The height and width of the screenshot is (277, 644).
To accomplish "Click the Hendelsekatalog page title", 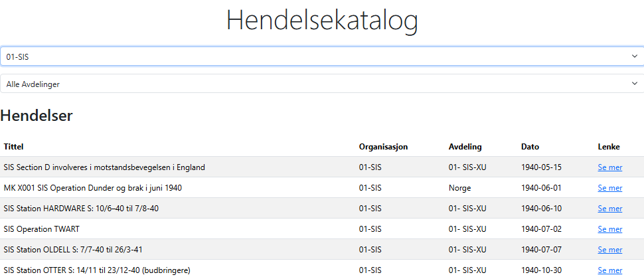I will pyautogui.click(x=322, y=21).
